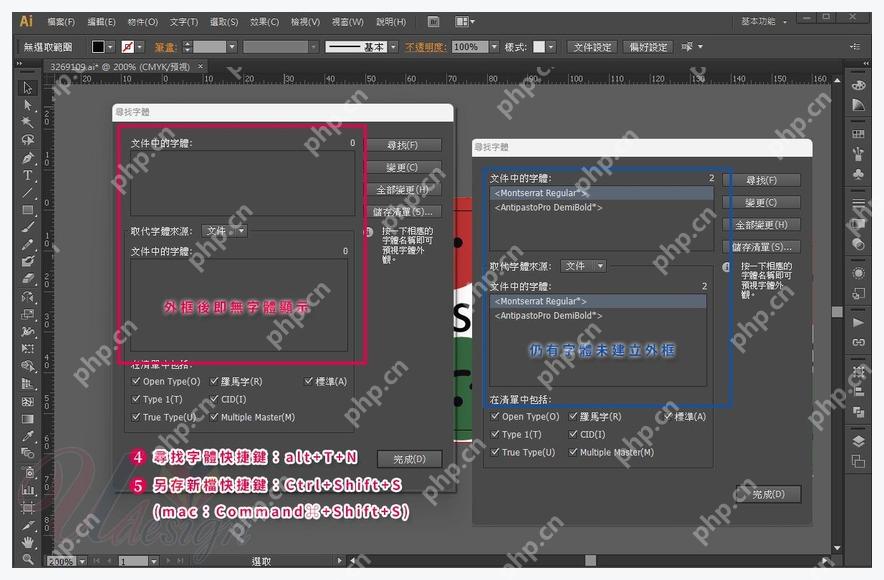Click the black fill color swatch

[x=98, y=47]
